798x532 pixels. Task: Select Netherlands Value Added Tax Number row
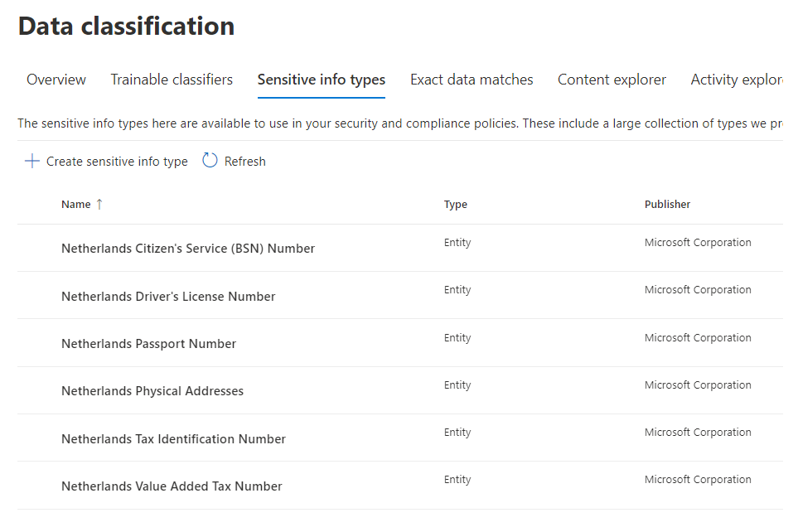pyautogui.click(x=172, y=486)
